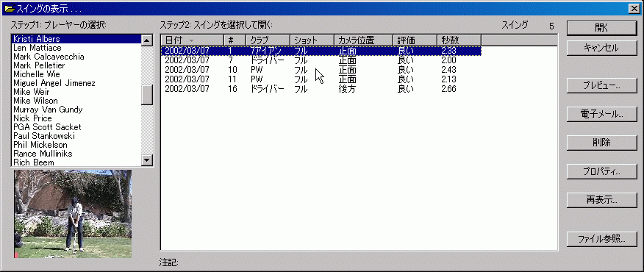Select player Mark Calcavecchia
The image size is (644, 272).
click(76, 57)
